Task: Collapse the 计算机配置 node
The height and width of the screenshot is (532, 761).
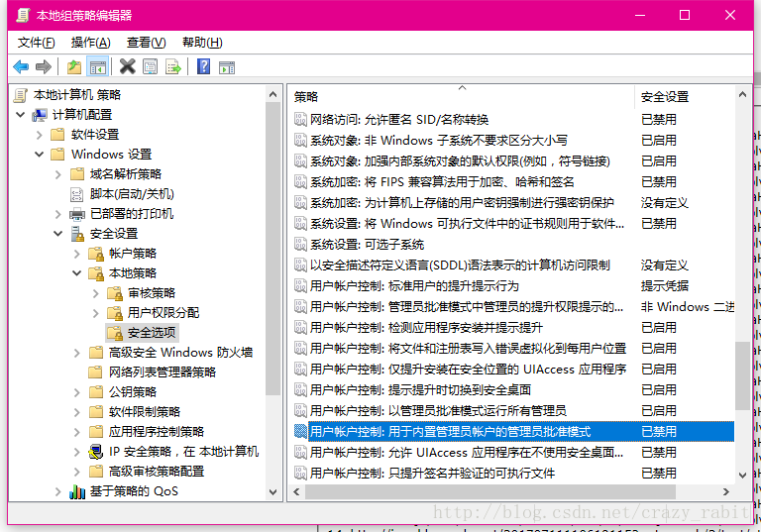Action: click(21, 115)
